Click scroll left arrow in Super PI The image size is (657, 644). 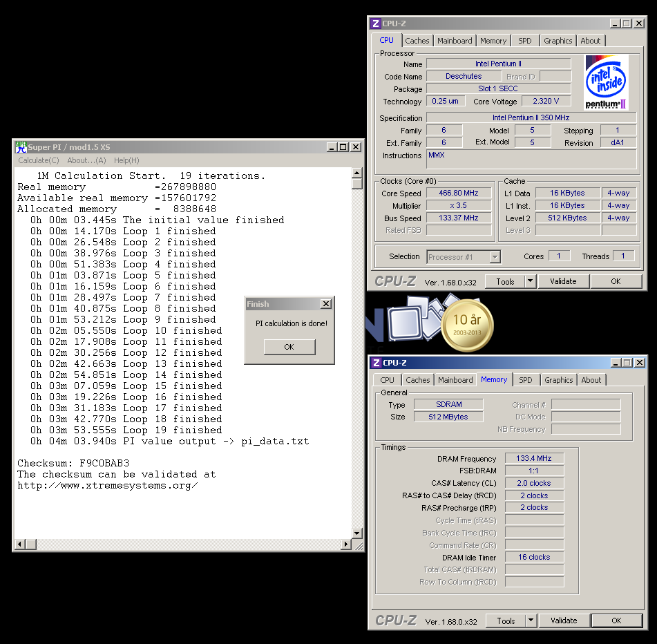click(x=19, y=544)
